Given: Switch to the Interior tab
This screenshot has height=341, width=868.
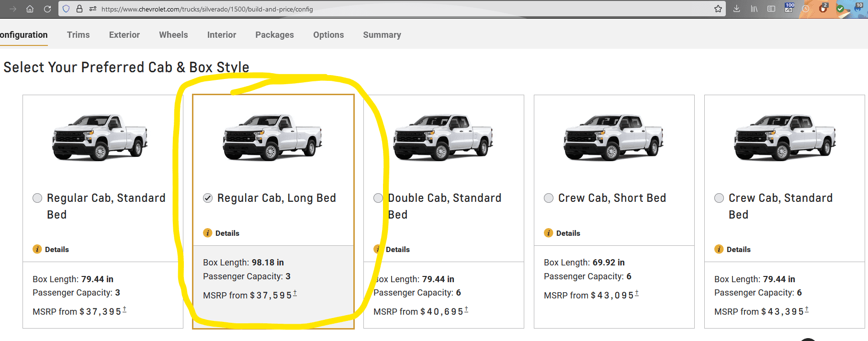Looking at the screenshot, I should [222, 35].
